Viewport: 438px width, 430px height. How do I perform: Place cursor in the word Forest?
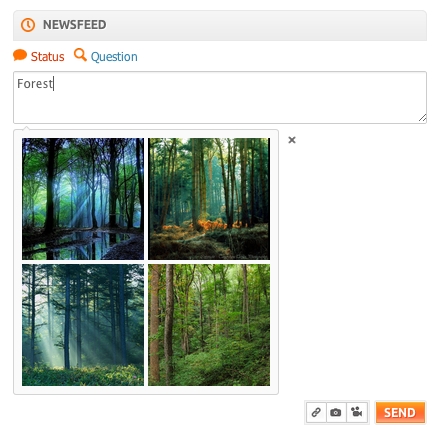tap(35, 84)
